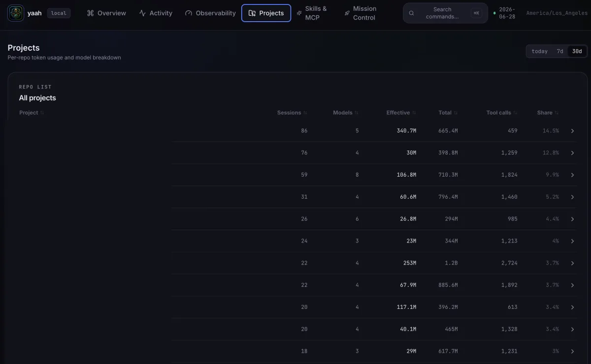Click the 59 sessions cell
591x364 pixels.
(x=304, y=175)
